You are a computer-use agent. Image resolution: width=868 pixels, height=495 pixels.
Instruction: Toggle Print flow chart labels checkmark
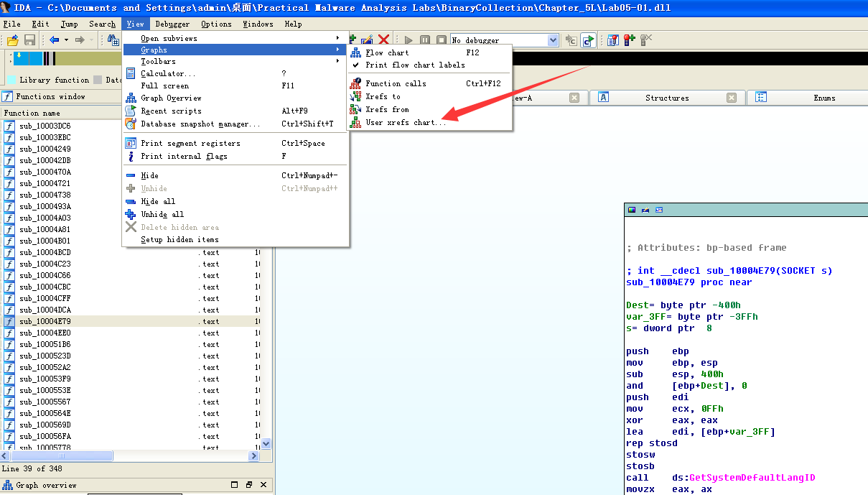tap(355, 65)
